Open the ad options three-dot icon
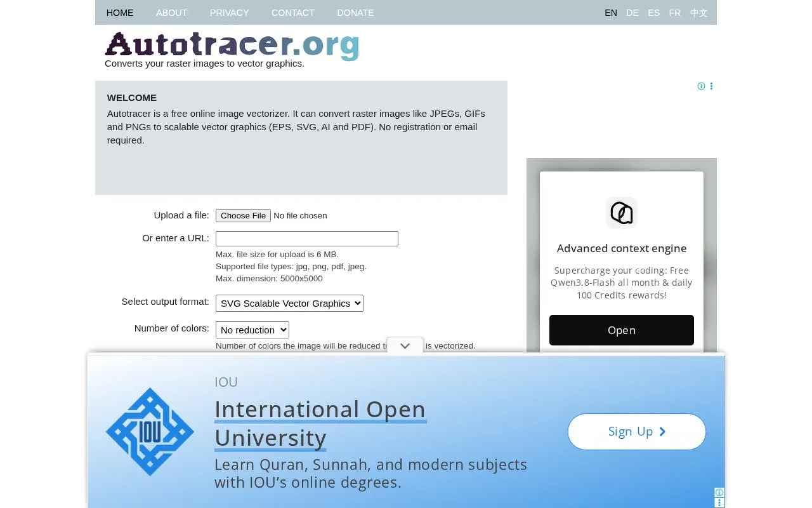Viewport: 812px width, 508px height. pyautogui.click(x=712, y=86)
